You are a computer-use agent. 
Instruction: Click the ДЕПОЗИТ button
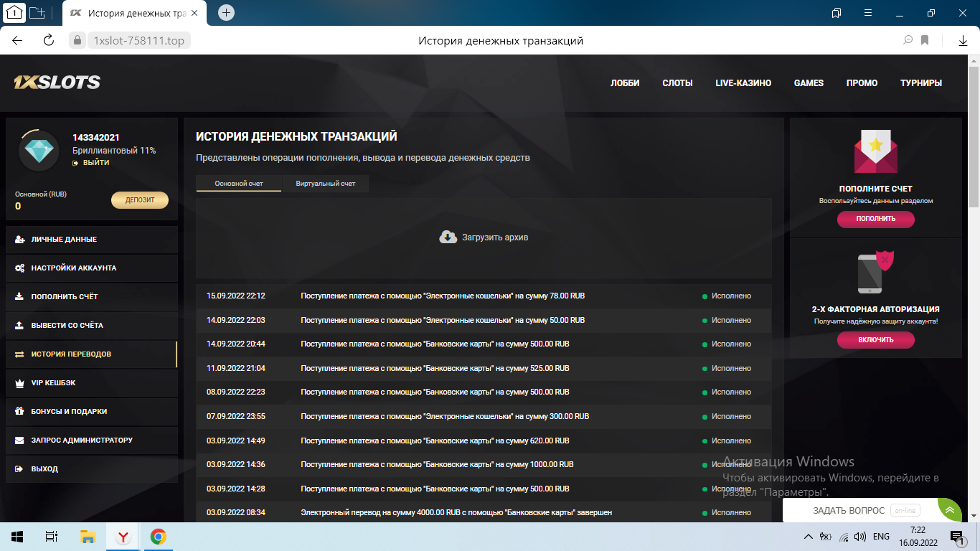coord(140,200)
